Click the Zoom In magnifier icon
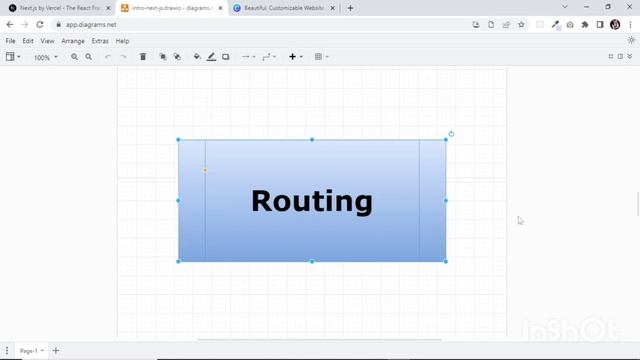The height and width of the screenshot is (360, 640). point(74,57)
